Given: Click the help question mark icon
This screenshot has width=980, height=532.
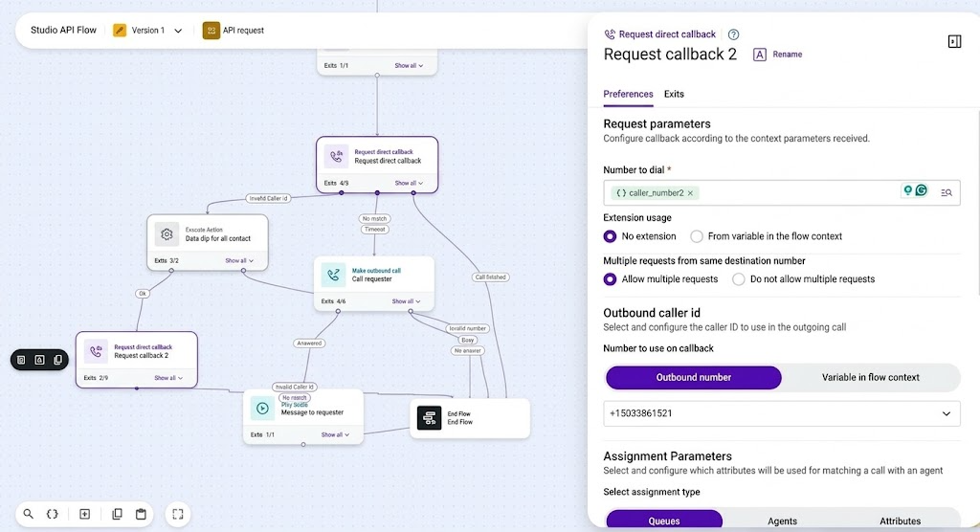Looking at the screenshot, I should pyautogui.click(x=734, y=34).
